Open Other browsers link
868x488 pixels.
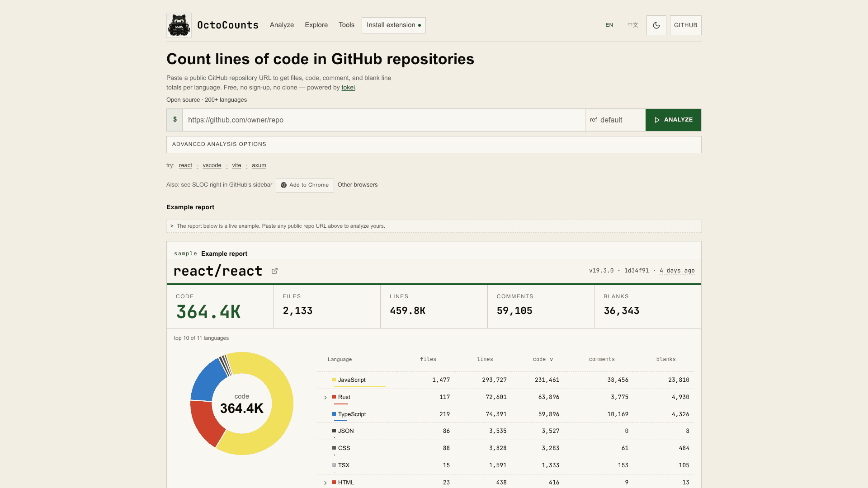(358, 185)
